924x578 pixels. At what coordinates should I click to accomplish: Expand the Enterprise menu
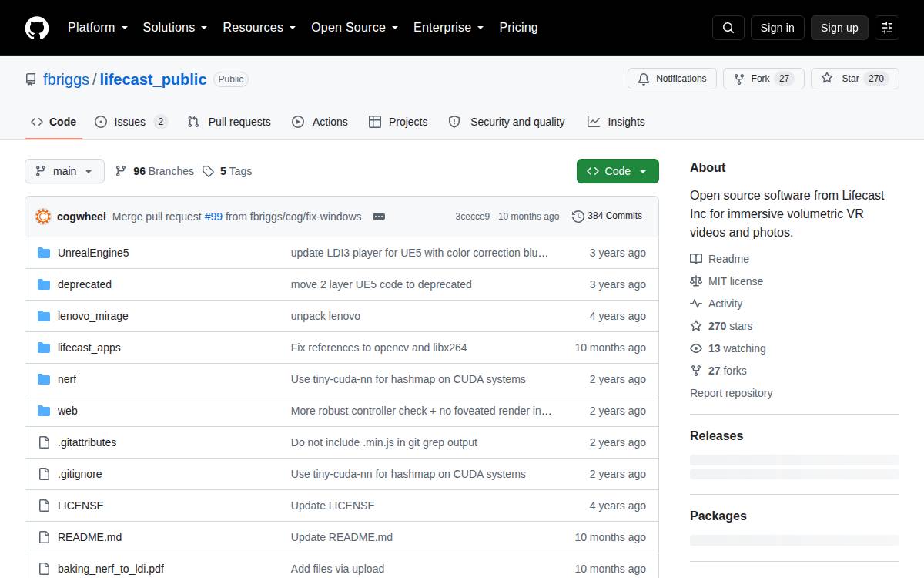[449, 27]
